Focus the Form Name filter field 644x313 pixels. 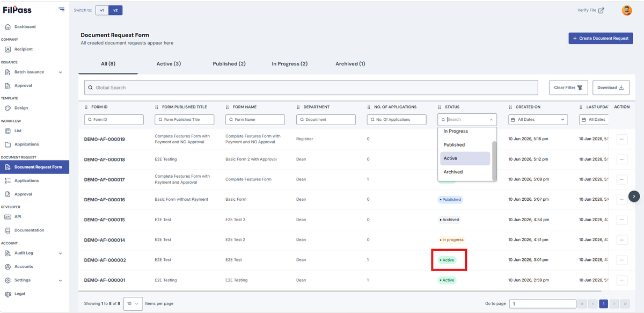[x=255, y=120]
